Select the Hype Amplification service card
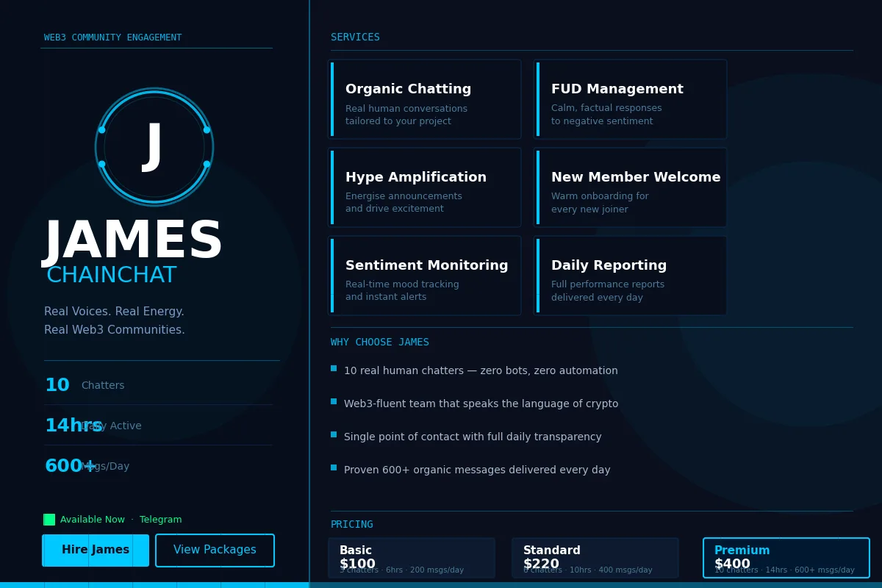The image size is (882, 588). (424, 187)
